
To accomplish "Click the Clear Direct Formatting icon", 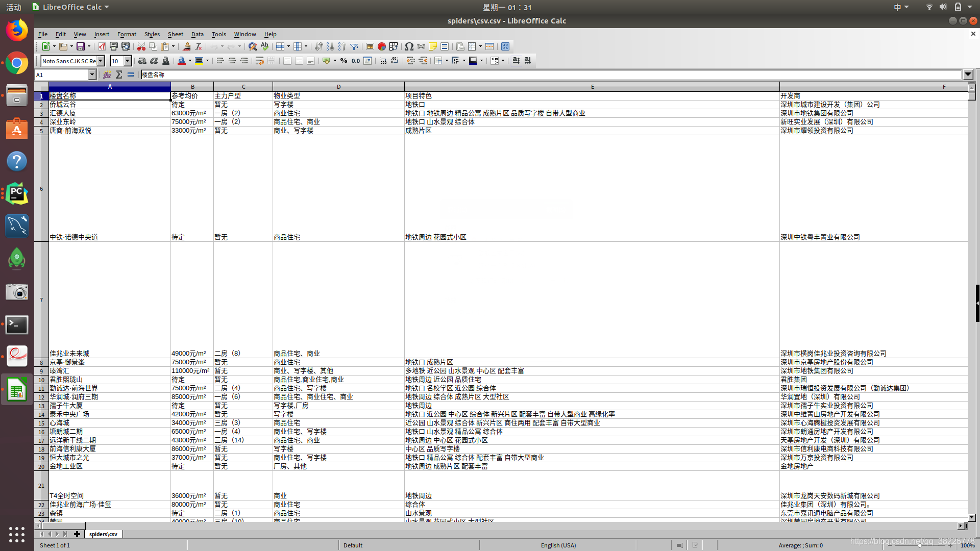I will (x=199, y=46).
